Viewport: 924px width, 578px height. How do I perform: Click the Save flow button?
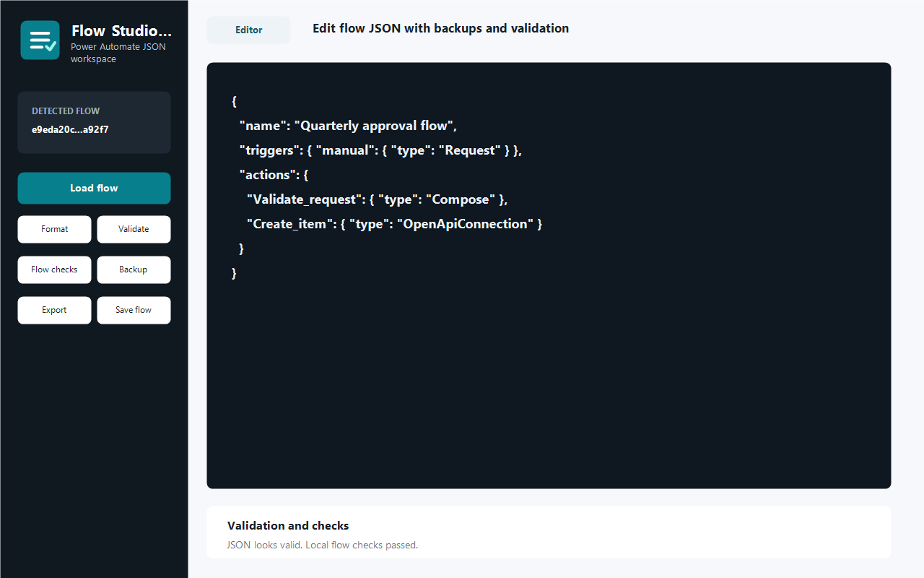point(134,310)
